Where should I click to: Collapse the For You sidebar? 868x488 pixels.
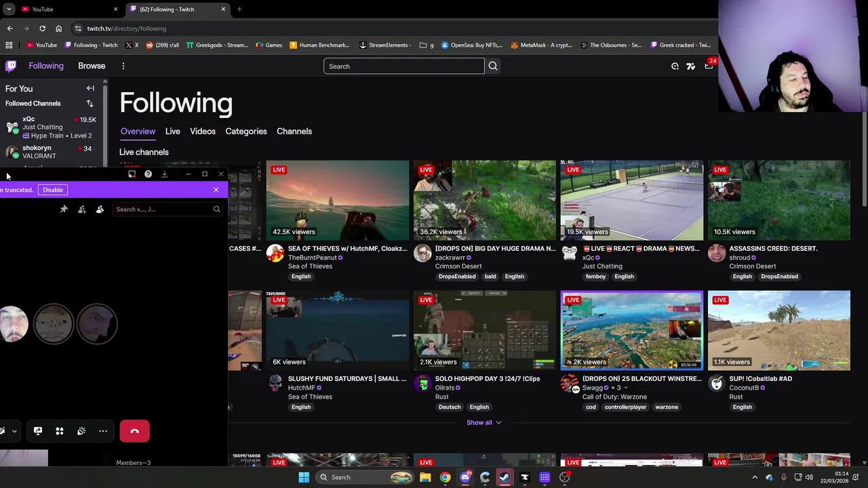click(x=90, y=88)
